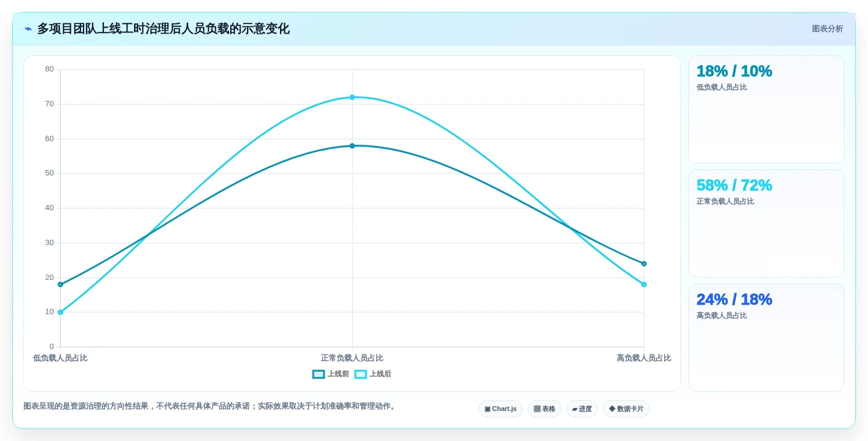
Task: Click y-axis tick label 0
Action: (x=52, y=347)
